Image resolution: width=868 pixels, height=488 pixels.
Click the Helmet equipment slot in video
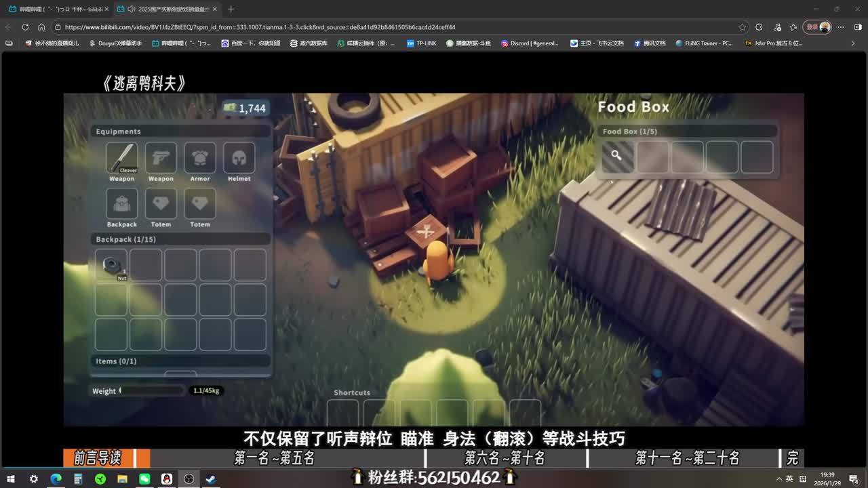(239, 158)
